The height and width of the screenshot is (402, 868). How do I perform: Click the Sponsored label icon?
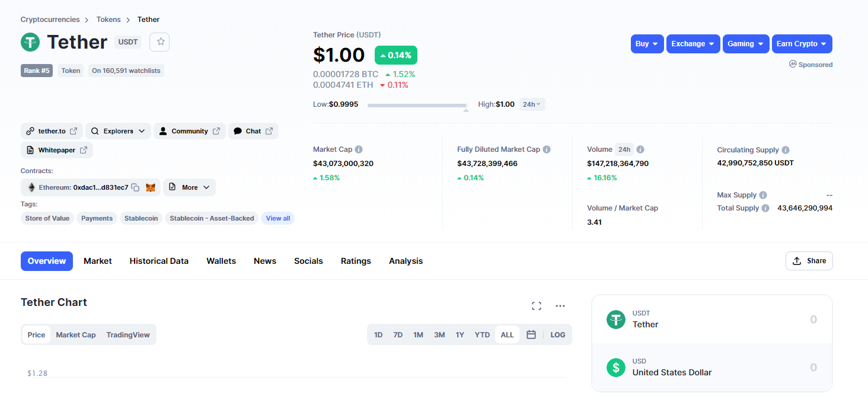point(793,64)
